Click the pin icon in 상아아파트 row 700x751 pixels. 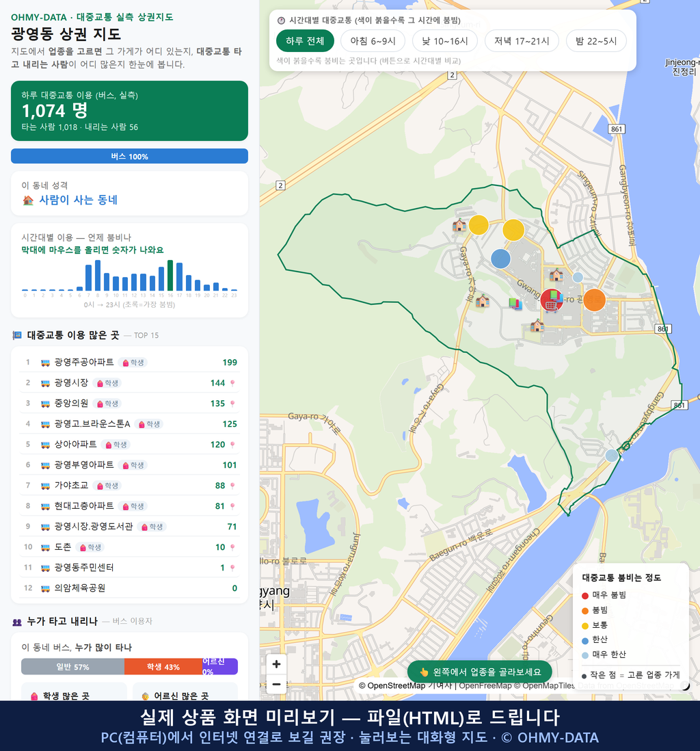(x=232, y=445)
